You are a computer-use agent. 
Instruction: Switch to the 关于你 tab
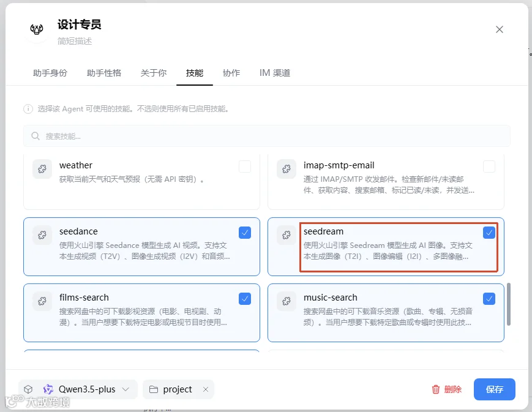154,73
